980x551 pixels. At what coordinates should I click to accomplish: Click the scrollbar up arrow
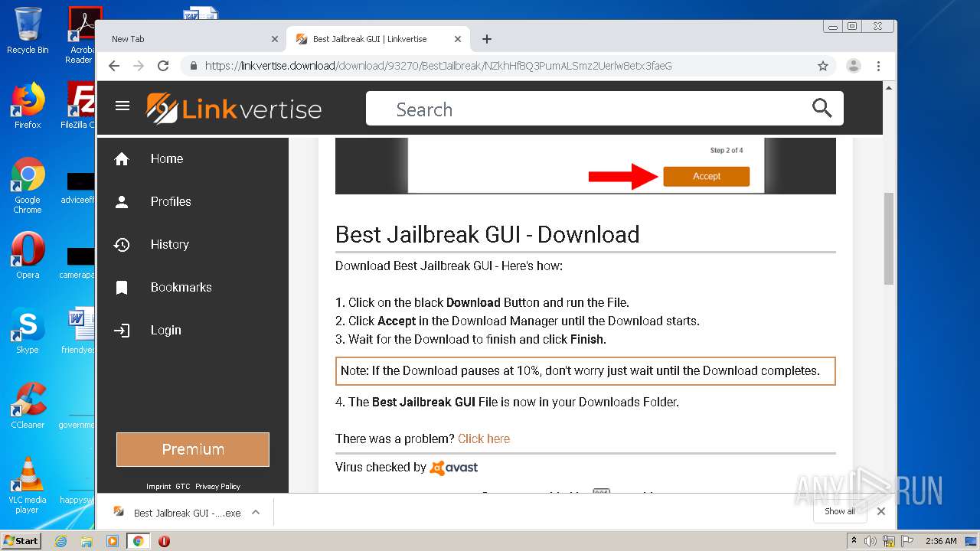point(889,88)
